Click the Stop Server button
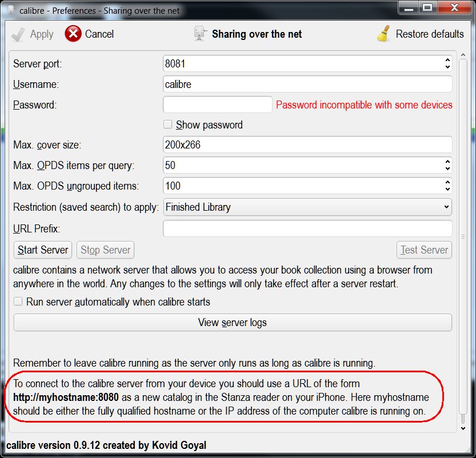476x458 pixels. coord(105,250)
